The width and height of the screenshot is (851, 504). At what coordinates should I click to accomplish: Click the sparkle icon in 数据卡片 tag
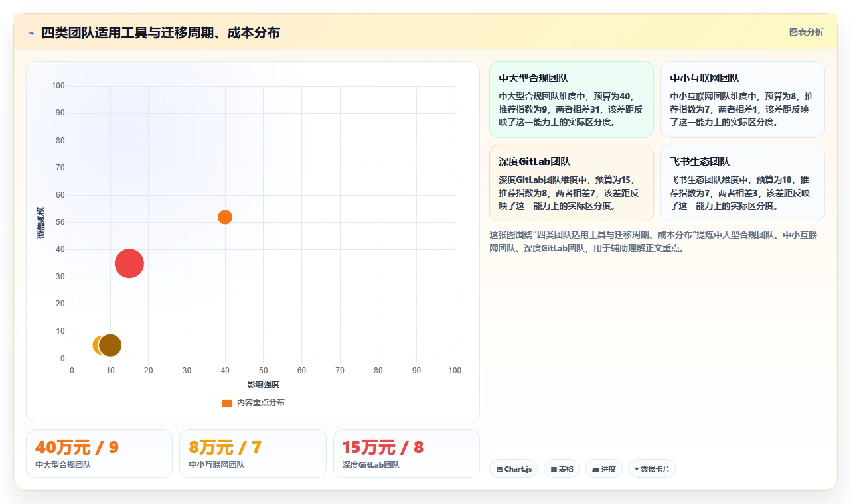[637, 469]
